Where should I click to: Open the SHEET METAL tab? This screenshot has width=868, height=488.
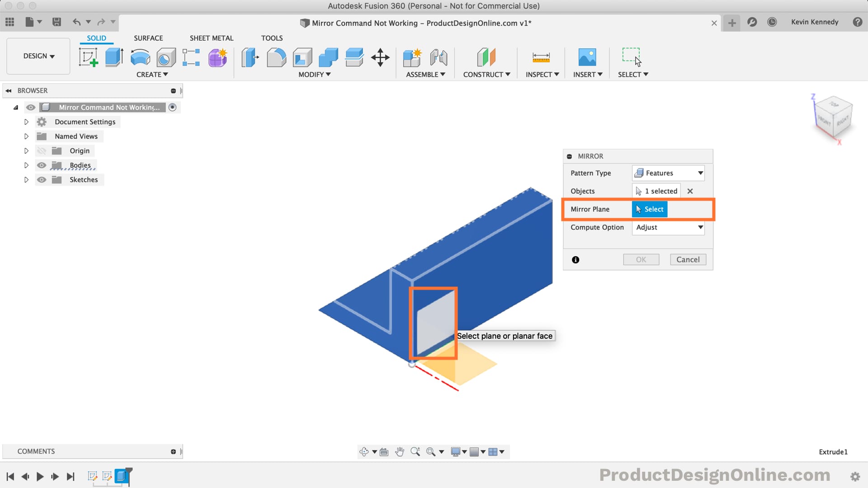[x=211, y=38]
